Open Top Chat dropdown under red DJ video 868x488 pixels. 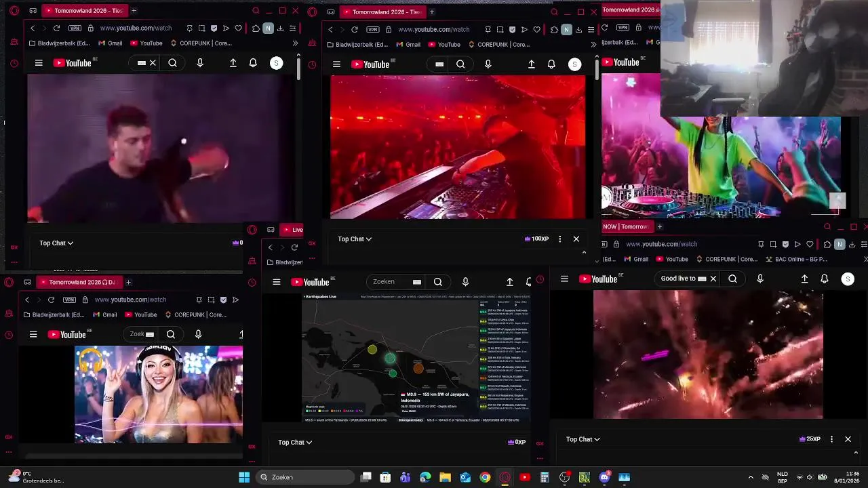[355, 239]
